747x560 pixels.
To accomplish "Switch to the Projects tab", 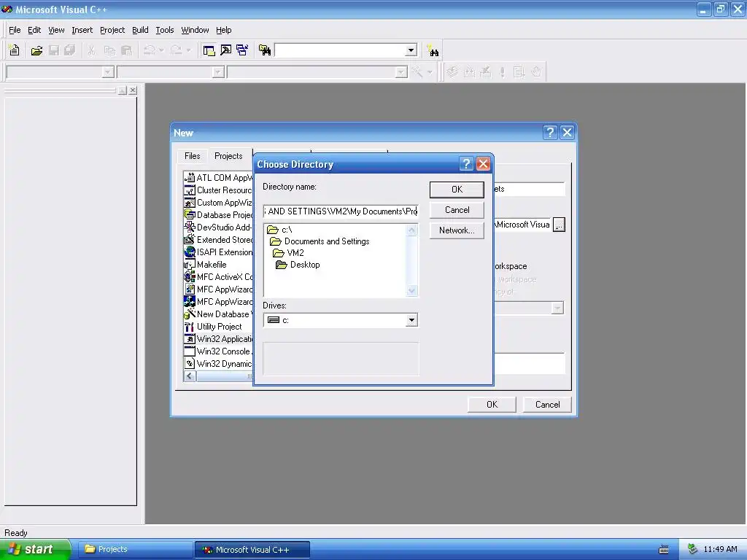I will pyautogui.click(x=228, y=156).
